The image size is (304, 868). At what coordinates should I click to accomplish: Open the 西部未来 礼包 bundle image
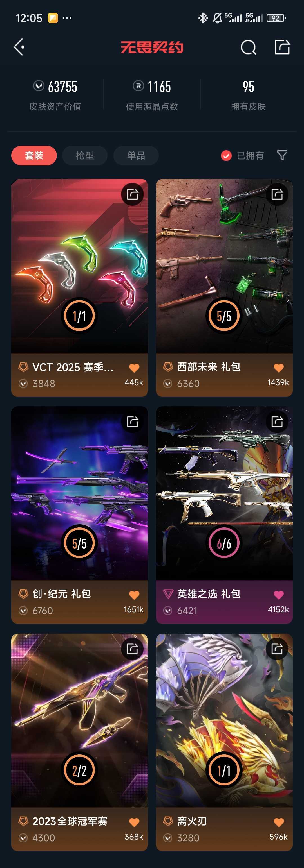(x=224, y=266)
